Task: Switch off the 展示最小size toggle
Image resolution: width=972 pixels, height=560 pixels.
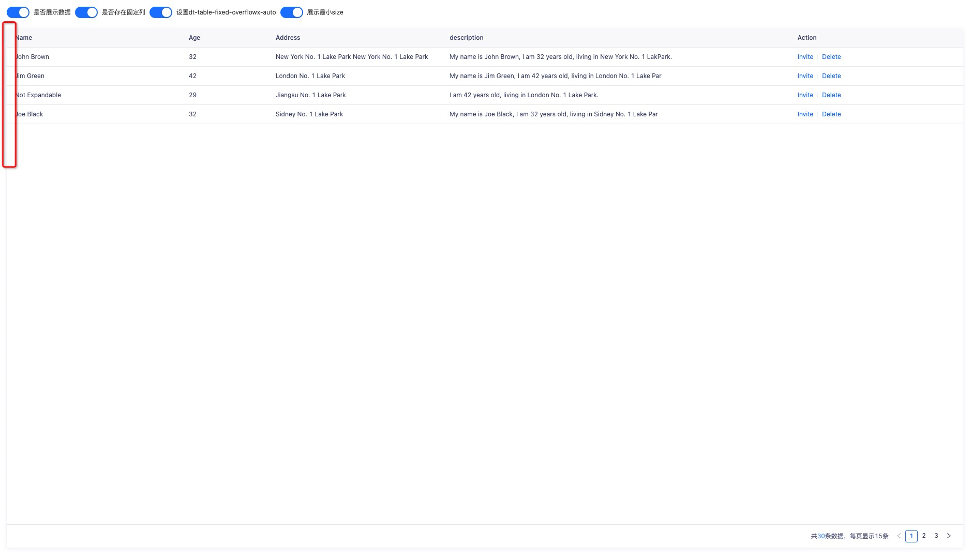Action: (x=292, y=12)
